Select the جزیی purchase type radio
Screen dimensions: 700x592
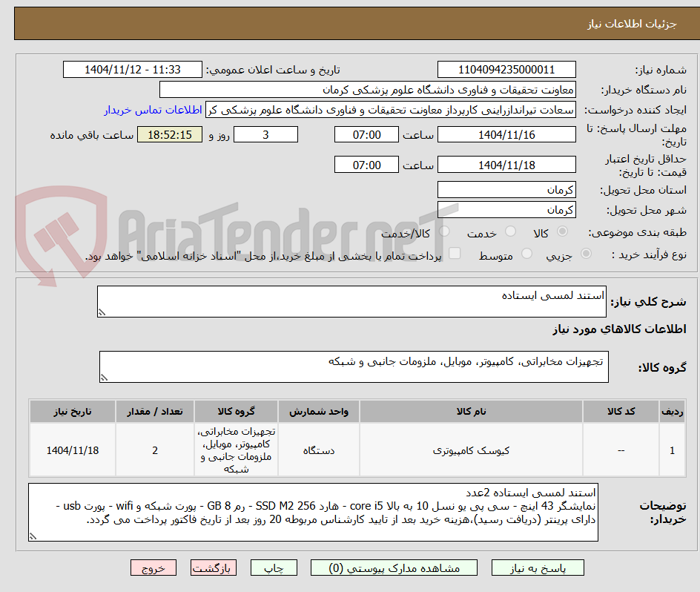click(x=586, y=254)
